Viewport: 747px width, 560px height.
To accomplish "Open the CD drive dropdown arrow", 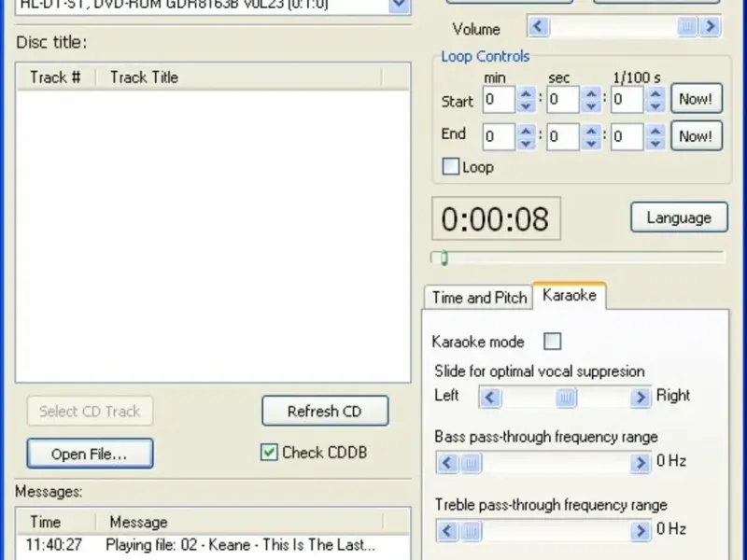I will click(x=400, y=6).
